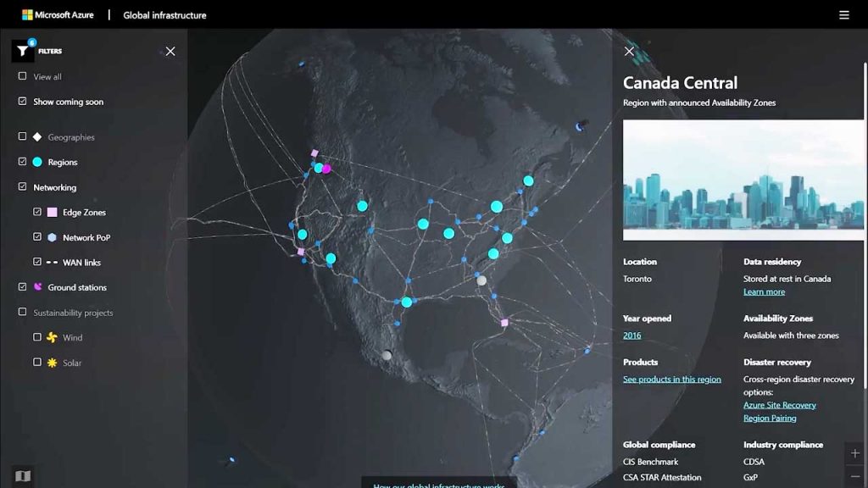Click the Regions cyan circle icon
The image size is (868, 488).
tap(37, 162)
